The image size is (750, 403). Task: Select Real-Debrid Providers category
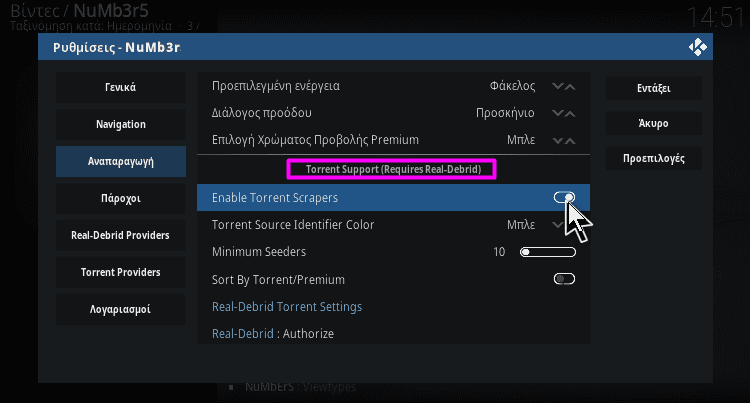[121, 235]
